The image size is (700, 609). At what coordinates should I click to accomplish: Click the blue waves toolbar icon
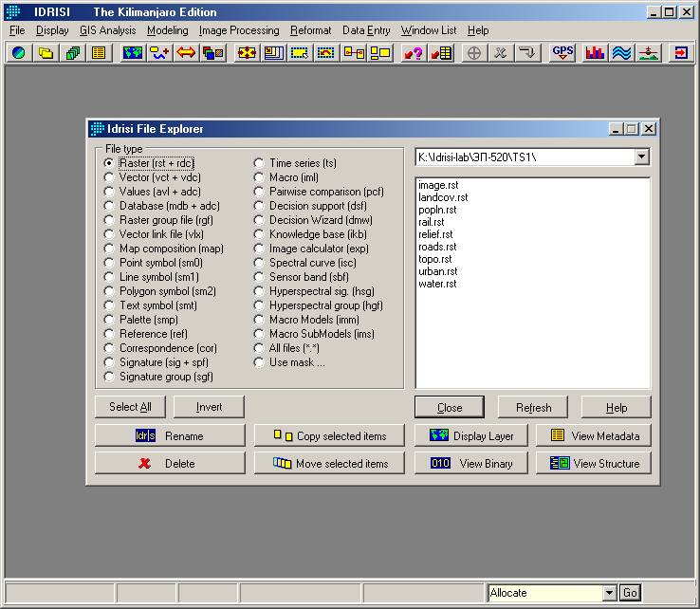[621, 53]
